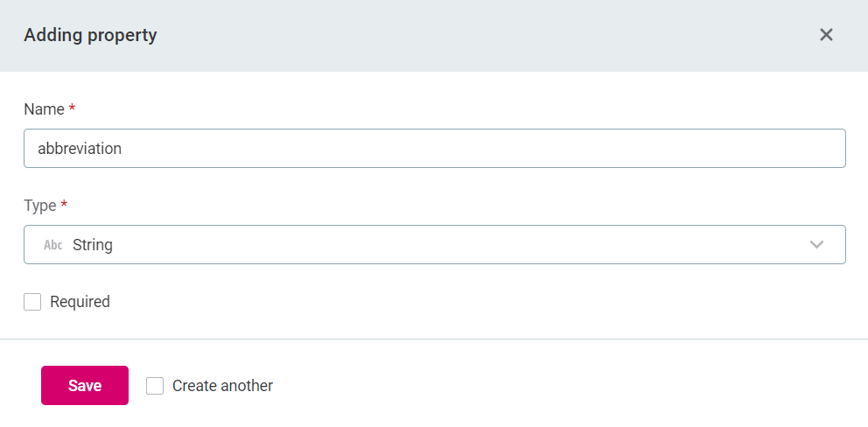Click the Create another label text
Screen dimensions: 868x427
point(222,386)
